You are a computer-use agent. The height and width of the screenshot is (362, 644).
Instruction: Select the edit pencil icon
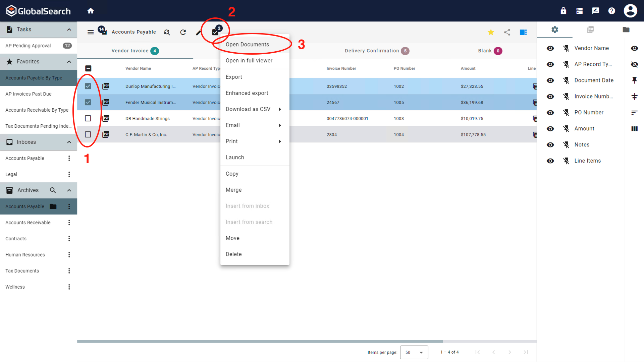click(x=199, y=32)
